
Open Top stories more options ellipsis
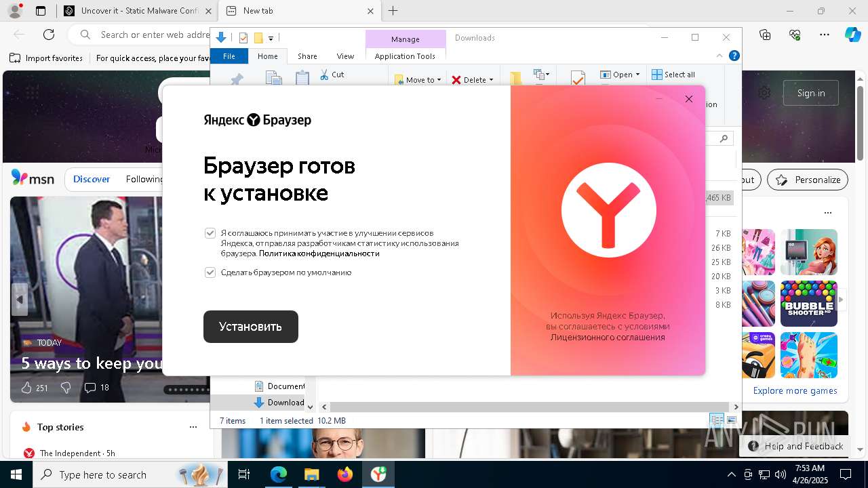coord(193,427)
